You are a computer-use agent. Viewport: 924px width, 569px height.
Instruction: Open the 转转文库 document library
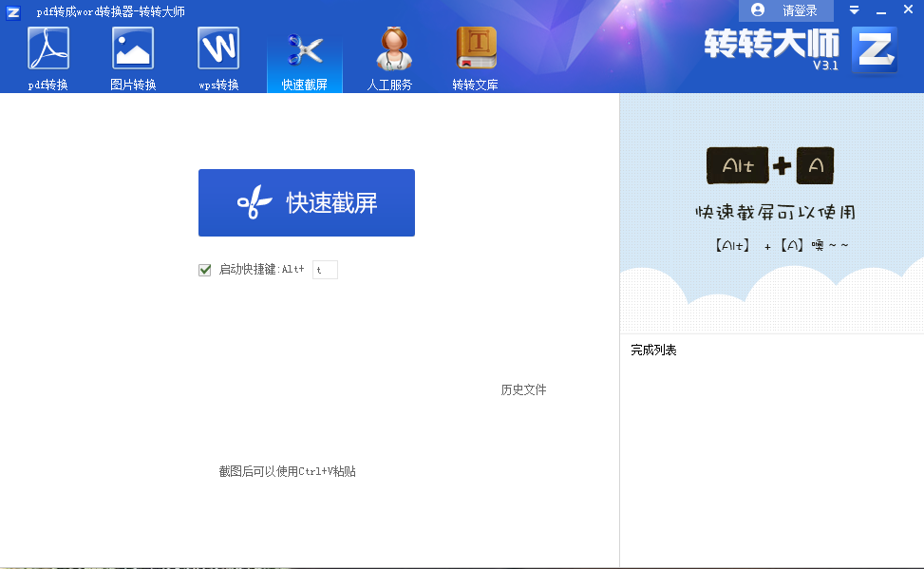click(474, 55)
